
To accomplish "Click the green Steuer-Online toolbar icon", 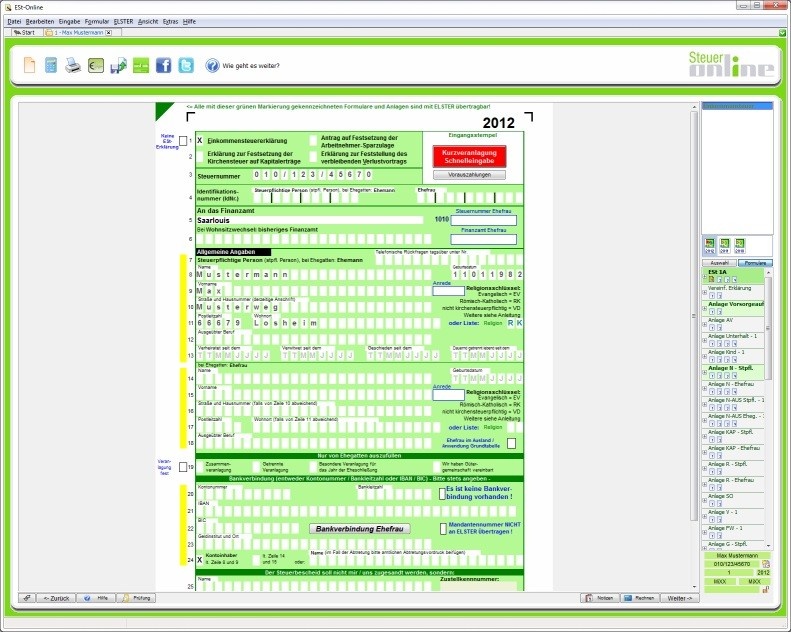I will click(x=141, y=66).
